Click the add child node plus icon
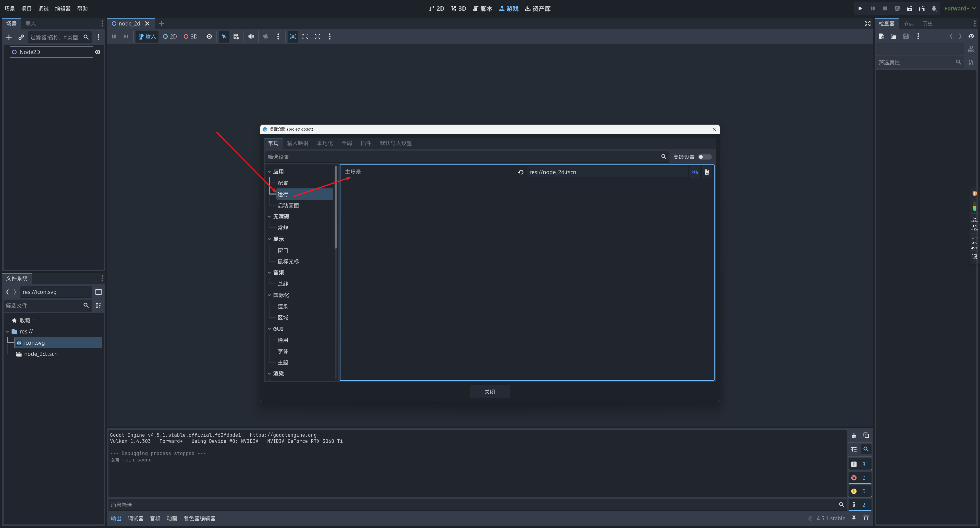This screenshot has height=528, width=980. pyautogui.click(x=9, y=37)
